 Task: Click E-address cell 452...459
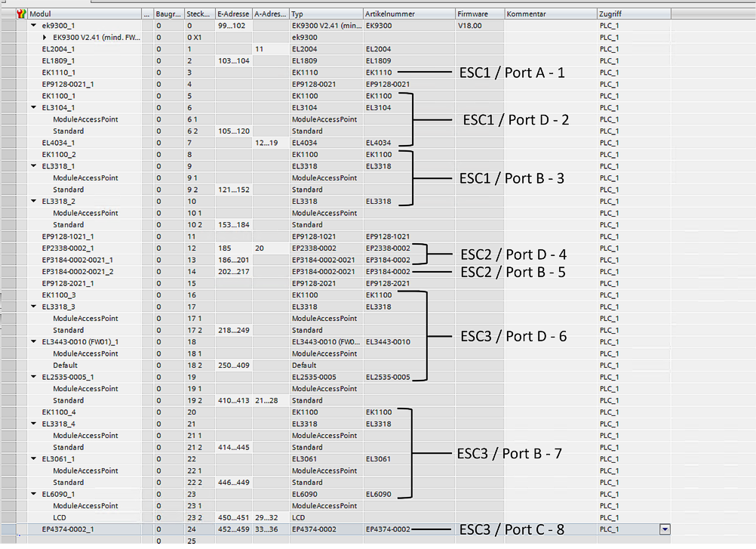click(234, 529)
